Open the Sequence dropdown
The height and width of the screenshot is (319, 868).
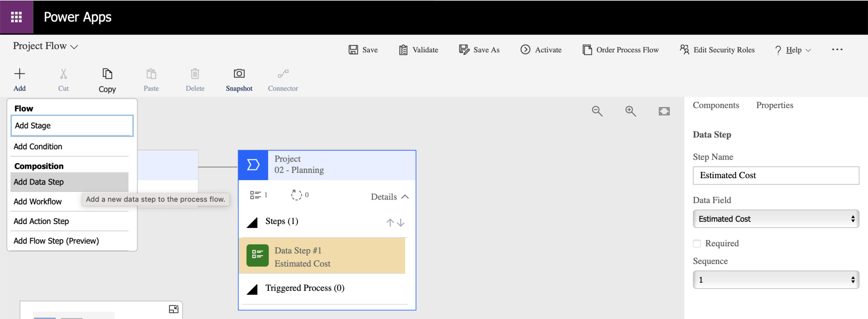click(x=775, y=280)
